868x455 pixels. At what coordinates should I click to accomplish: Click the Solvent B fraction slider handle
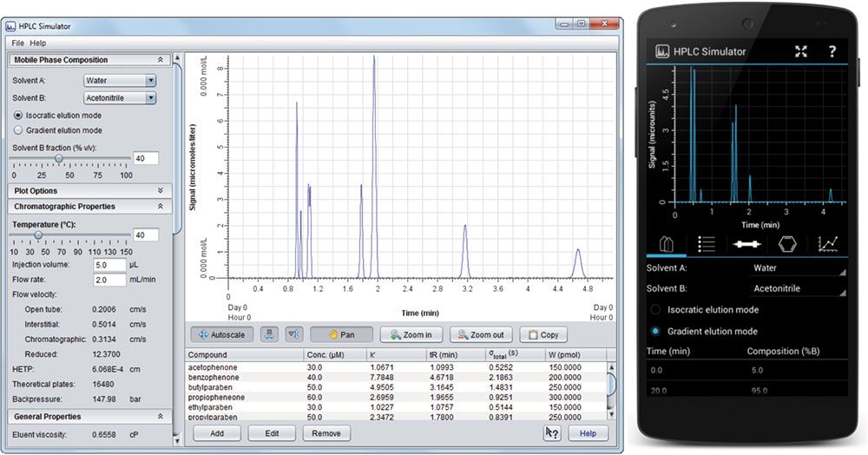point(59,158)
